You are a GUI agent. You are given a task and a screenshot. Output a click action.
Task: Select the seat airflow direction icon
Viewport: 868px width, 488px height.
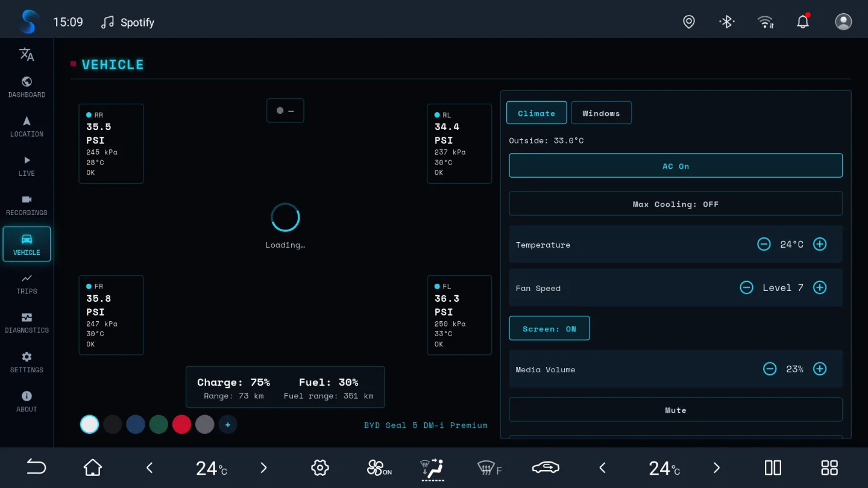coord(432,469)
